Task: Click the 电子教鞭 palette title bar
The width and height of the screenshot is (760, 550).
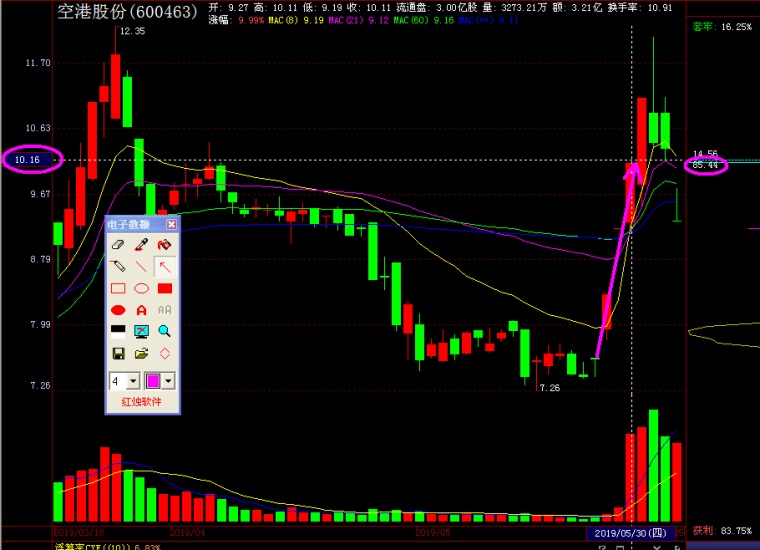Action: pyautogui.click(x=142, y=224)
